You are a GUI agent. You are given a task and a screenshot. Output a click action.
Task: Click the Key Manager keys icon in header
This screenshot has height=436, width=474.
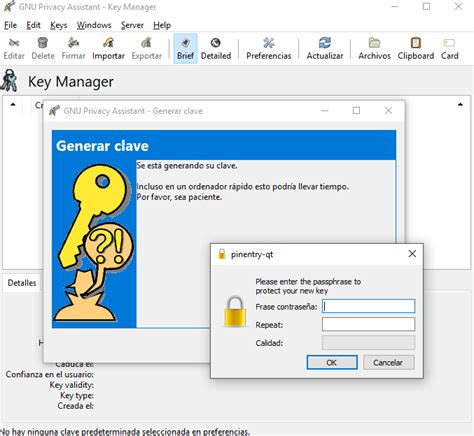pos(9,80)
